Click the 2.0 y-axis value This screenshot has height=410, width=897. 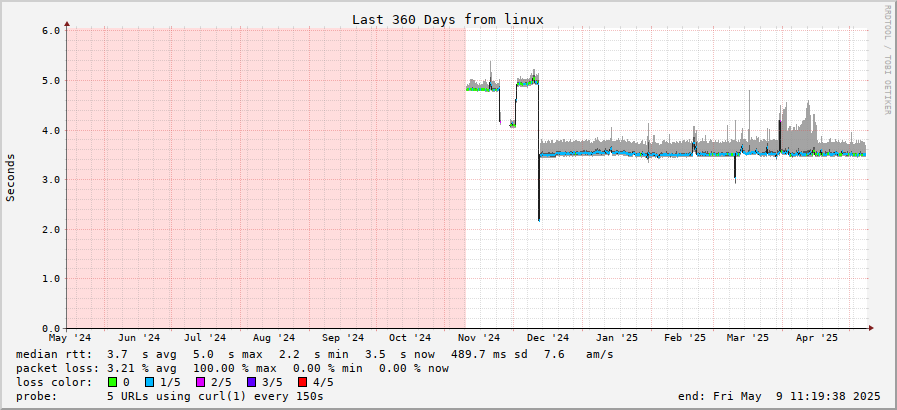(x=51, y=229)
